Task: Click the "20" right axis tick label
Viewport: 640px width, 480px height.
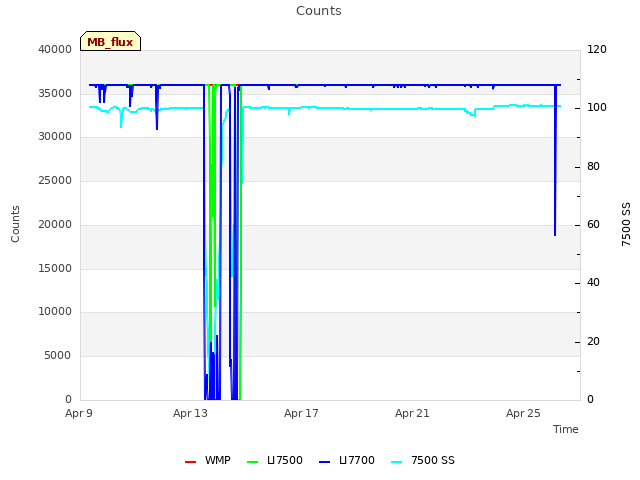Action: click(x=593, y=342)
